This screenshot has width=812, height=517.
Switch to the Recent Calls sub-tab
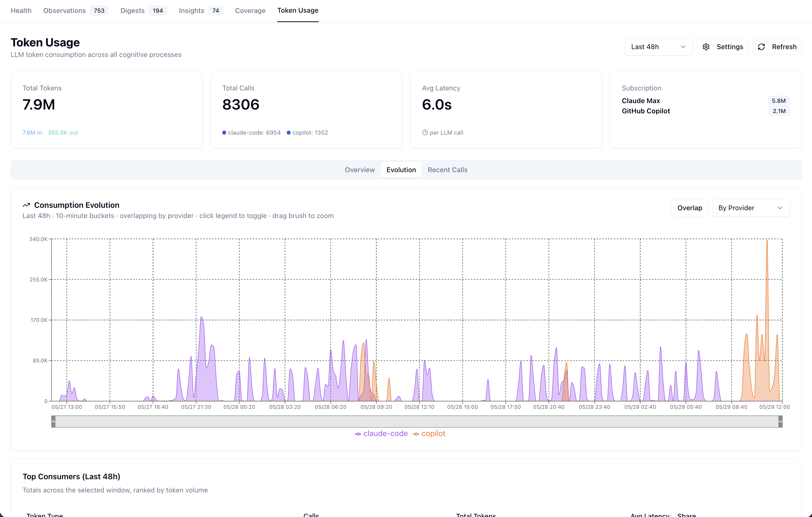448,170
